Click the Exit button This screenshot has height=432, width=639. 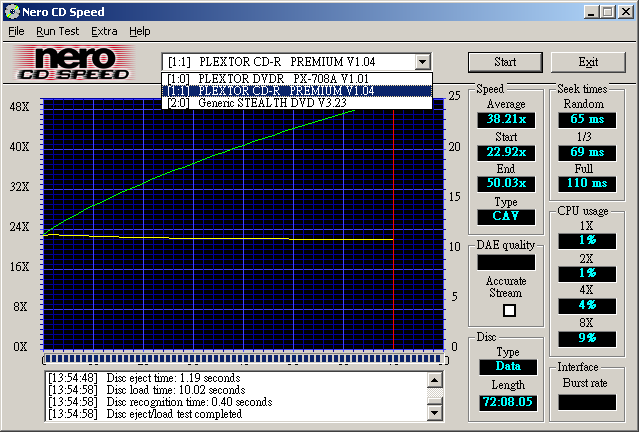588,62
